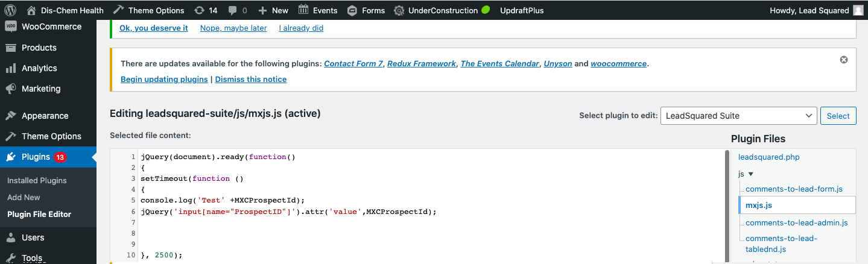
Task: Click inside code editor on line 8
Action: click(x=362, y=233)
